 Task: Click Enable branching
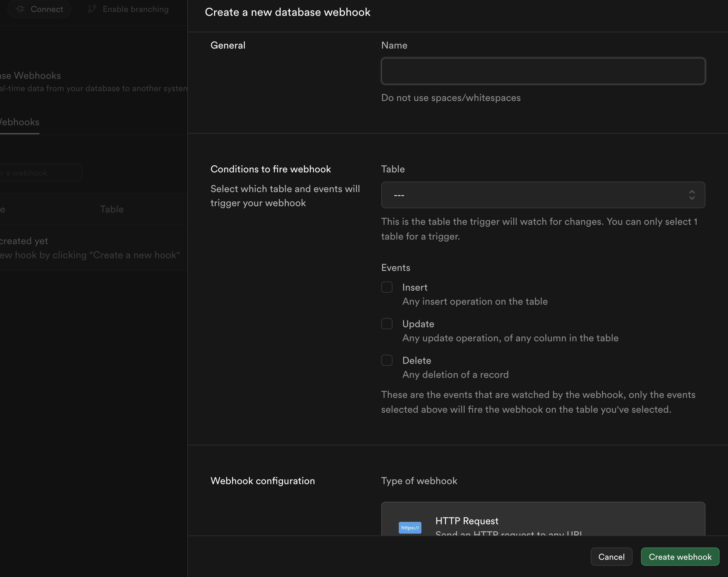(135, 9)
